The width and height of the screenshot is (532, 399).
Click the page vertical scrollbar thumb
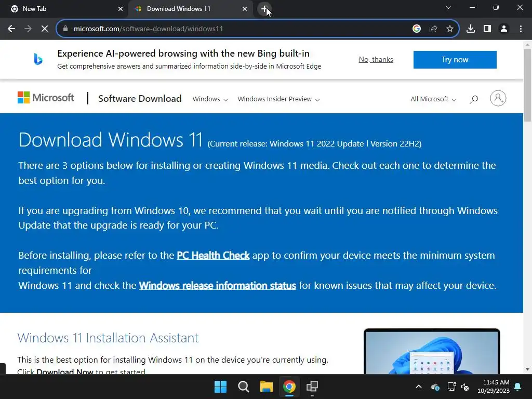click(x=528, y=85)
